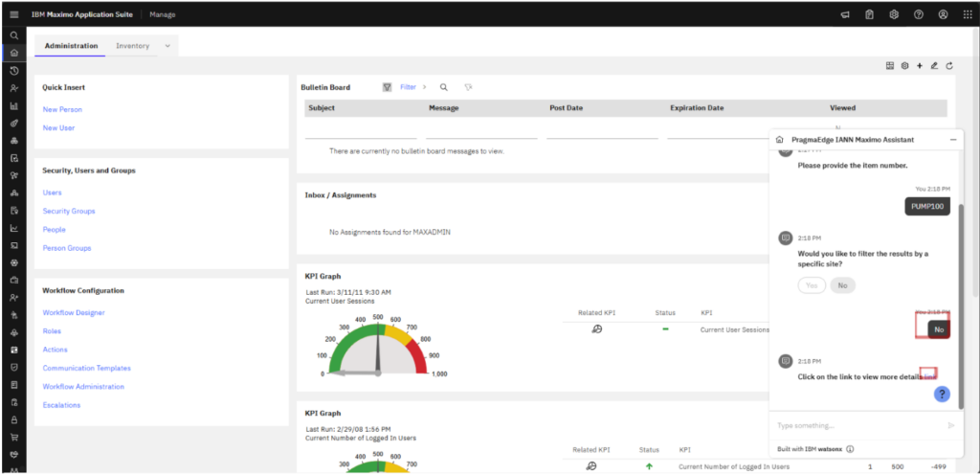Click the Bulletin Board magnifier search icon
This screenshot has height=475, width=980.
pyautogui.click(x=444, y=87)
